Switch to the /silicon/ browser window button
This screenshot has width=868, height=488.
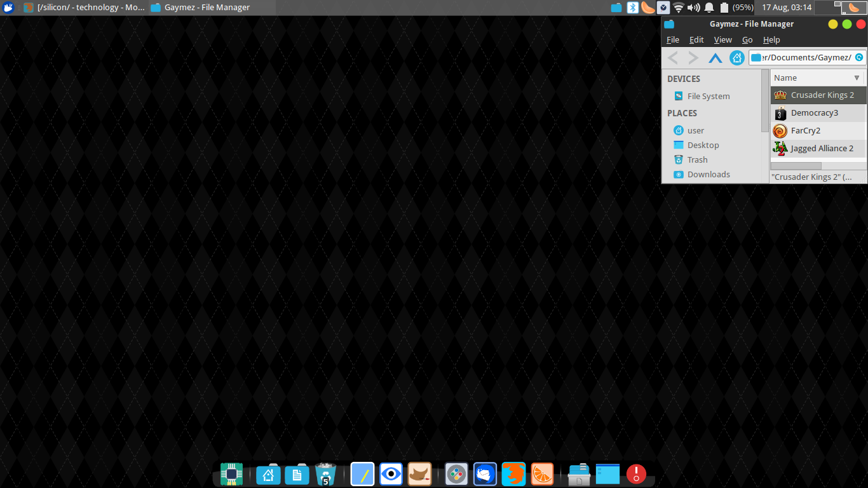point(84,8)
